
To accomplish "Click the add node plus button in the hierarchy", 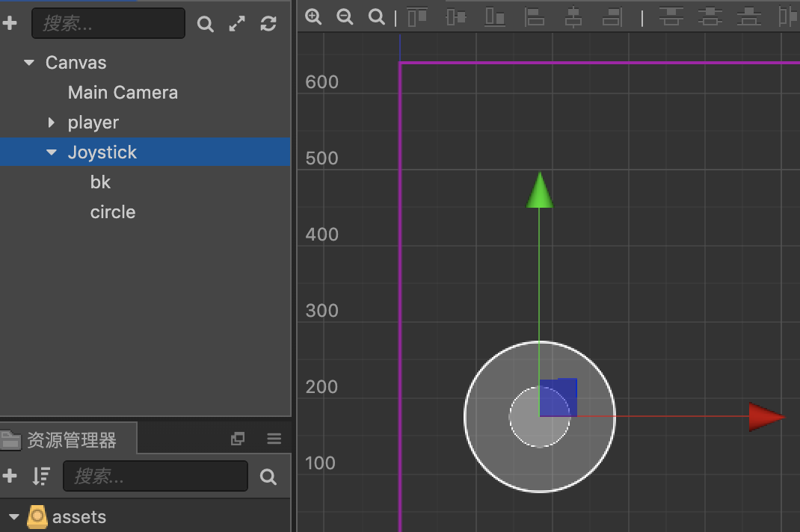I will pyautogui.click(x=10, y=23).
